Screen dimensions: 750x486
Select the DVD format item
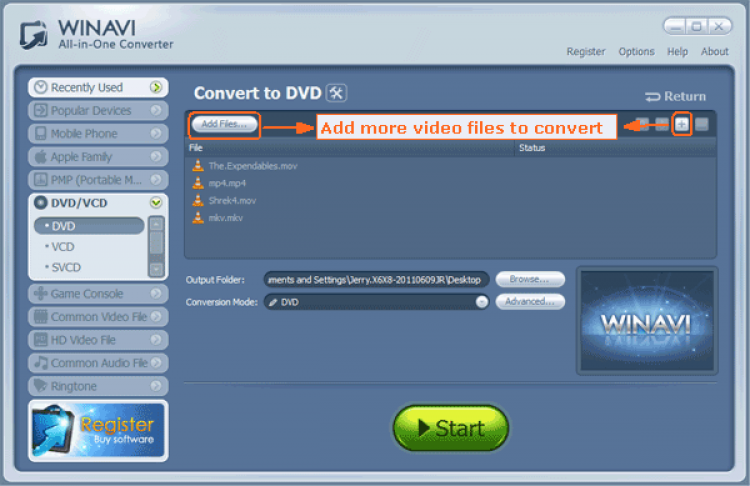(x=89, y=226)
